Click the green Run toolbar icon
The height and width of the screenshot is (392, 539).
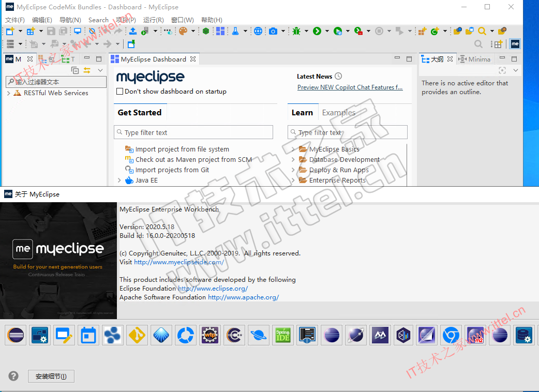click(x=317, y=31)
